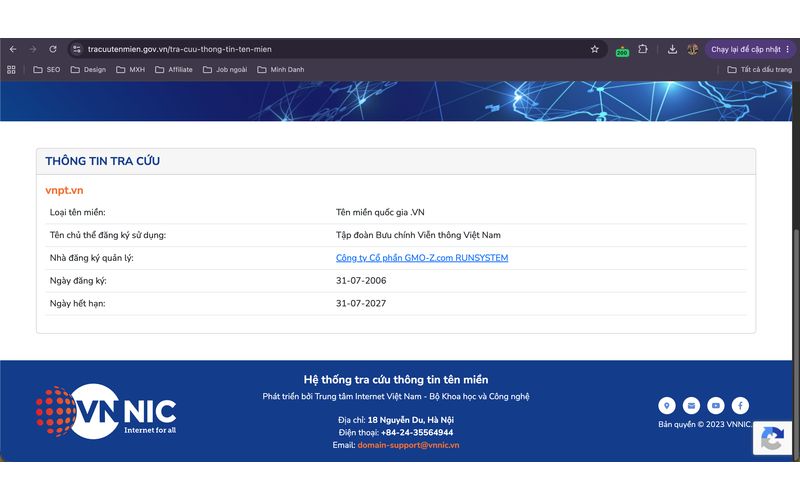Viewport: 800px width, 500px height.
Task: Click the VNNIC logo in footer
Action: (106, 411)
